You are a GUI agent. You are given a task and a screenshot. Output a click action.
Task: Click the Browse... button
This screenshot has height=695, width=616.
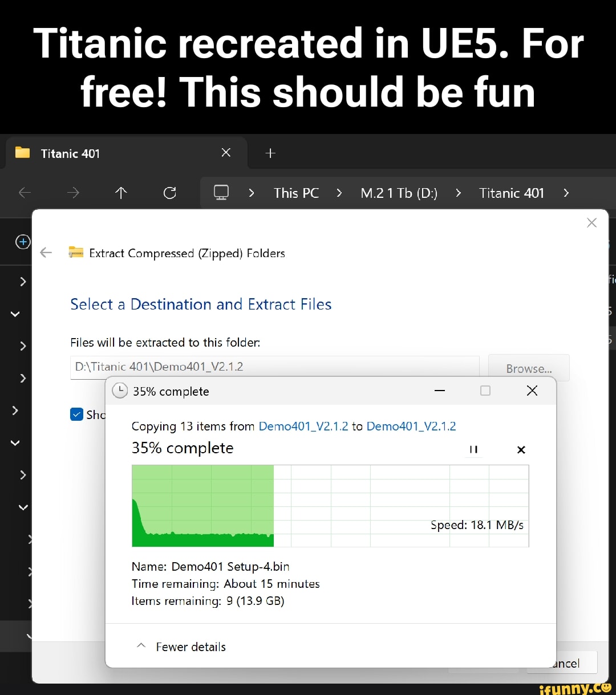529,368
